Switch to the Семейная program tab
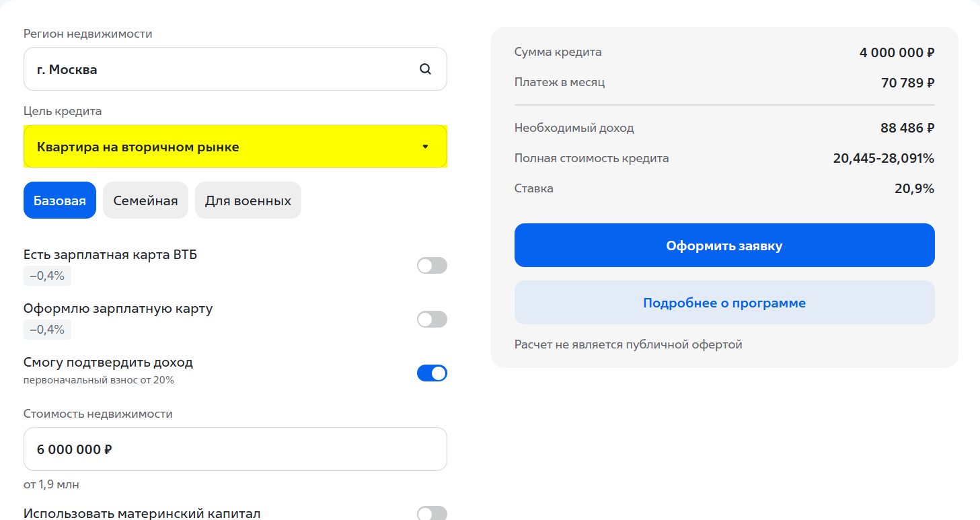 pyautogui.click(x=145, y=200)
